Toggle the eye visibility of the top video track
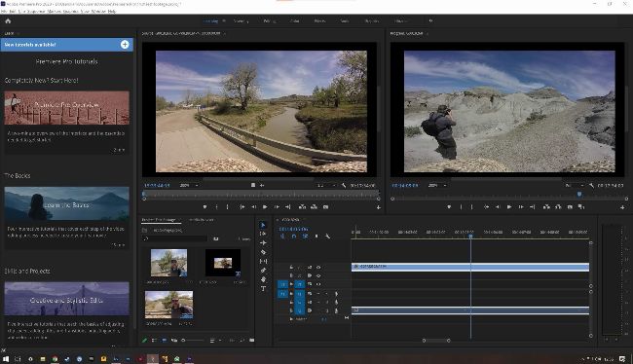 (318, 267)
